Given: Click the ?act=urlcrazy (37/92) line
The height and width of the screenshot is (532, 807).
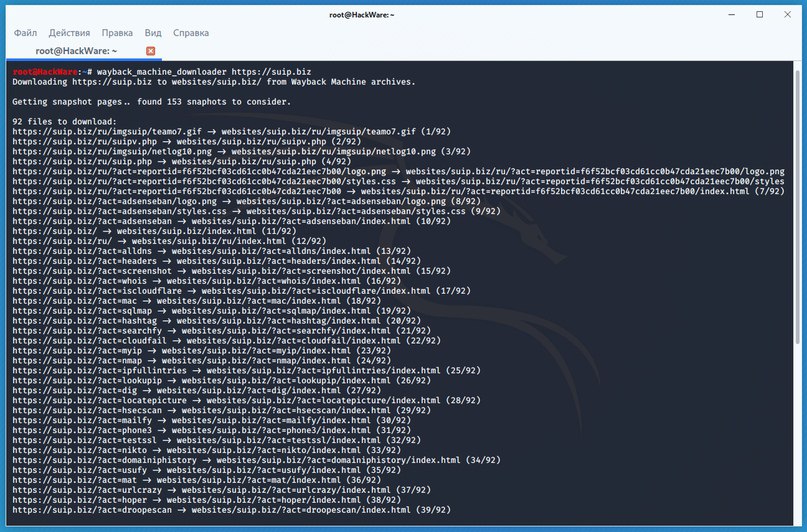Looking at the screenshot, I should pyautogui.click(x=221, y=490).
